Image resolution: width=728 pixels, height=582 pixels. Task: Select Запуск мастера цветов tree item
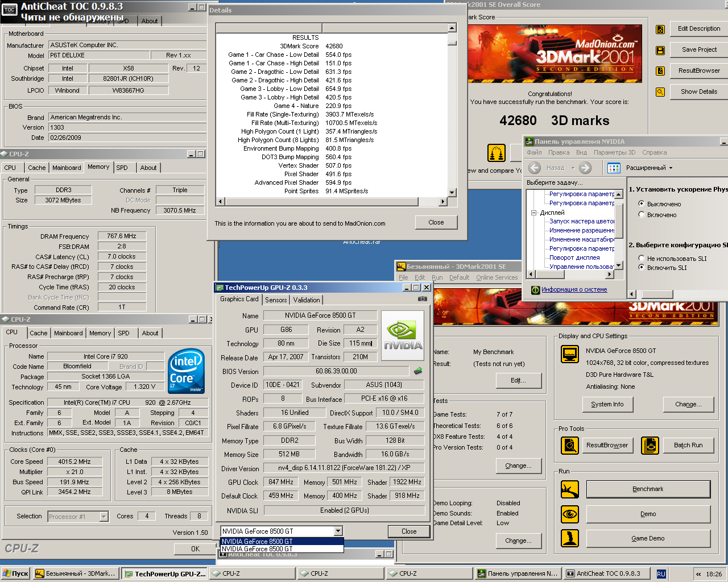coord(582,222)
